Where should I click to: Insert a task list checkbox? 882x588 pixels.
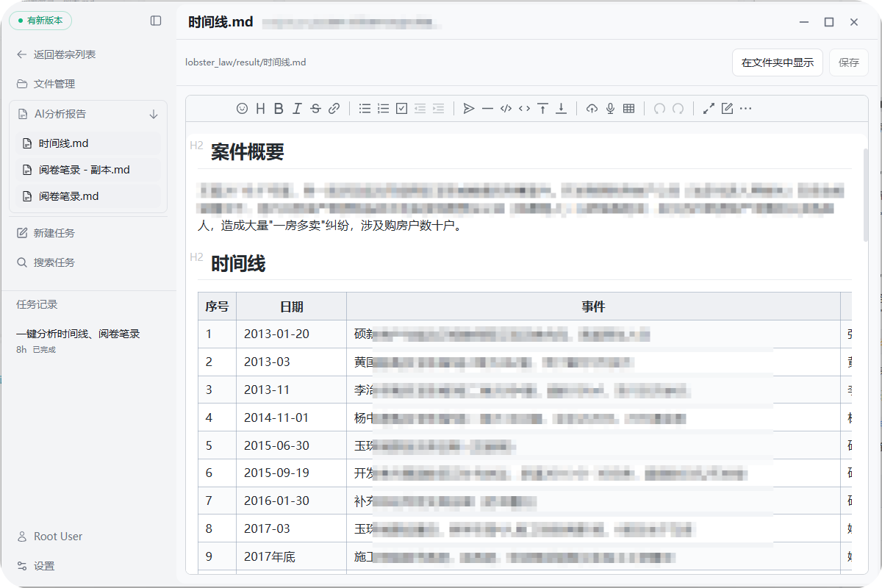point(401,109)
